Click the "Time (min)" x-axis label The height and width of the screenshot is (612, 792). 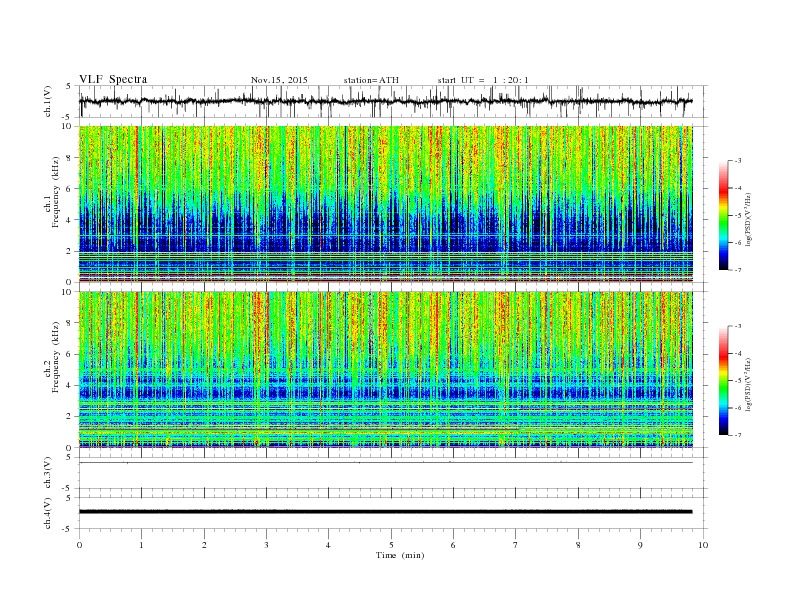click(400, 555)
